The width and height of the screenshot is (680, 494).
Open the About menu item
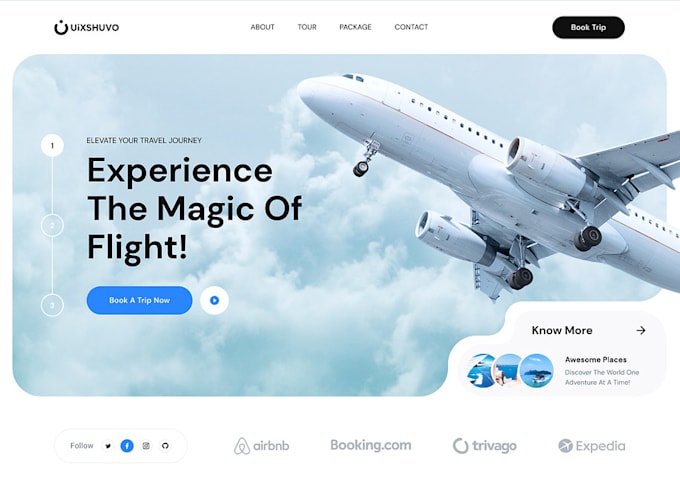click(262, 27)
